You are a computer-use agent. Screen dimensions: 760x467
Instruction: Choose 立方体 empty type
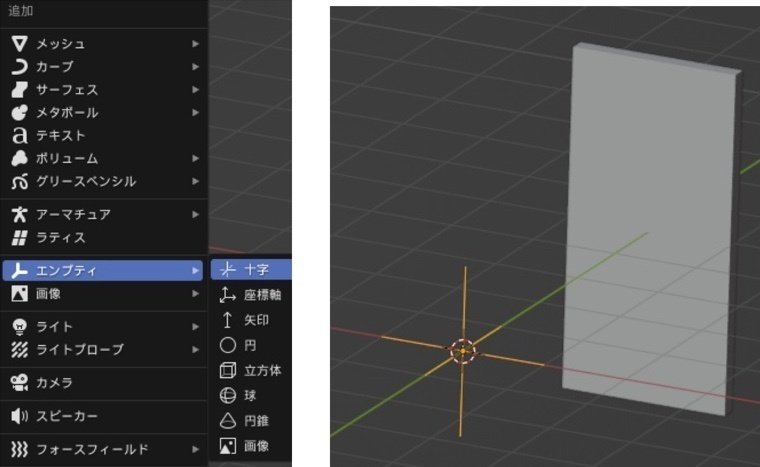[251, 370]
